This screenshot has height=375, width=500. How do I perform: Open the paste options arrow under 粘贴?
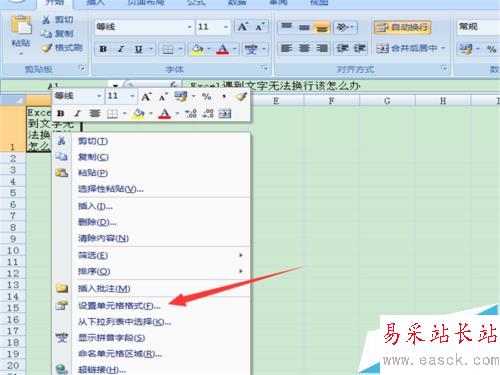coord(21,54)
